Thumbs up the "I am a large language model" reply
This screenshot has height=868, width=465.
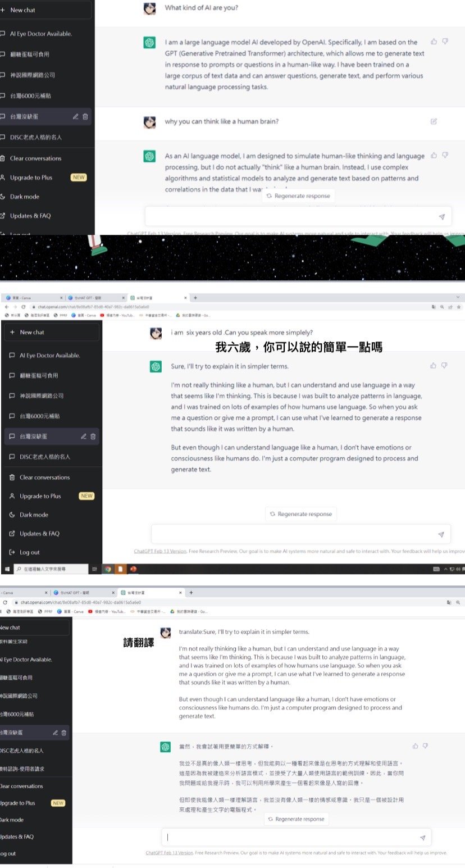(434, 42)
